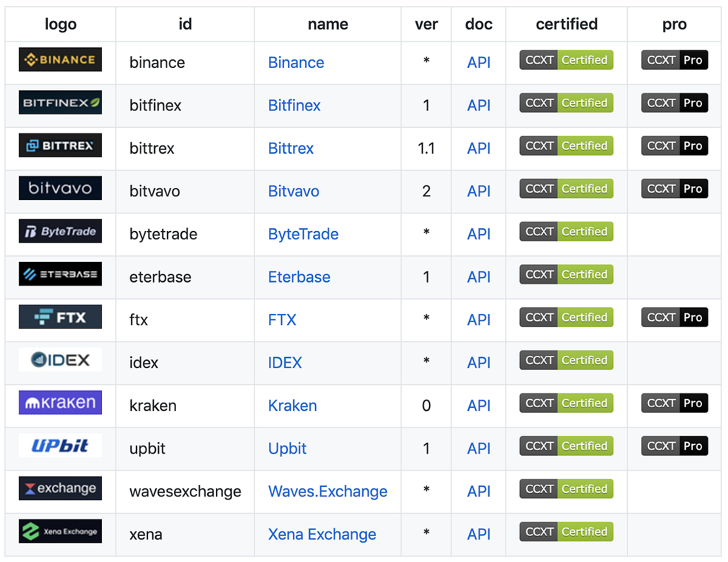Screen dimensions: 728x562
Task: Open the Eterbase exchange link
Action: coord(299,277)
